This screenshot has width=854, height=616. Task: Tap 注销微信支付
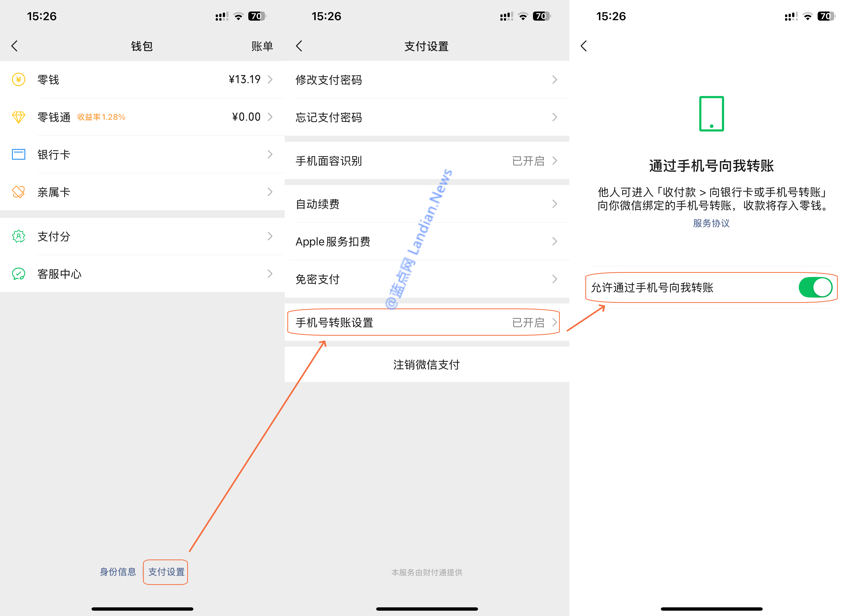[x=427, y=365]
